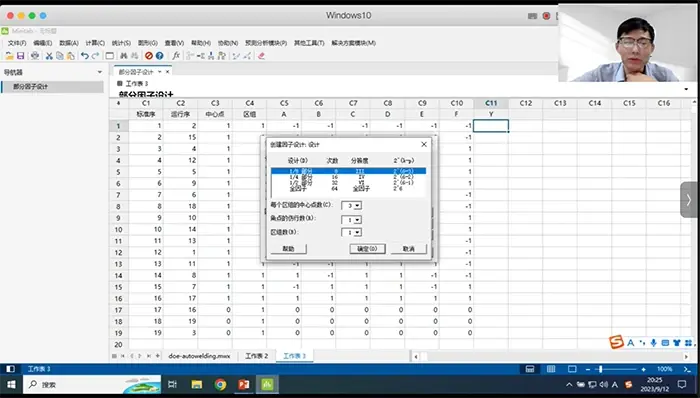Open Task View on the Windows taskbar
The height and width of the screenshot is (398, 700).
(172, 385)
